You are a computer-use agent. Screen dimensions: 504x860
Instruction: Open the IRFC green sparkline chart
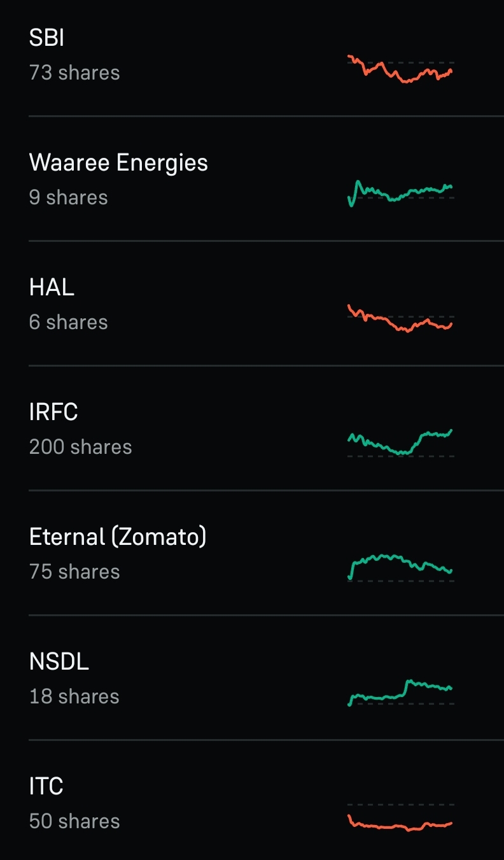(x=400, y=442)
